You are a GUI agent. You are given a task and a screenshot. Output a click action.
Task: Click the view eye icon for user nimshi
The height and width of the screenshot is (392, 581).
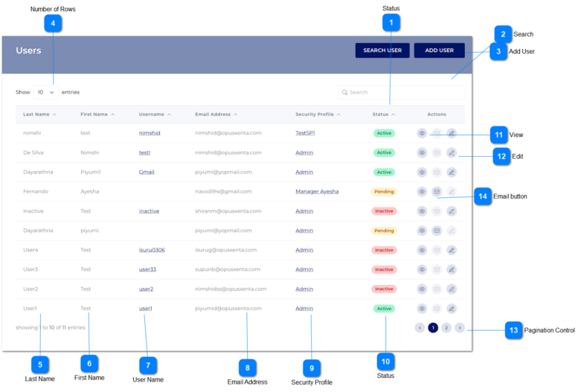tap(422, 133)
